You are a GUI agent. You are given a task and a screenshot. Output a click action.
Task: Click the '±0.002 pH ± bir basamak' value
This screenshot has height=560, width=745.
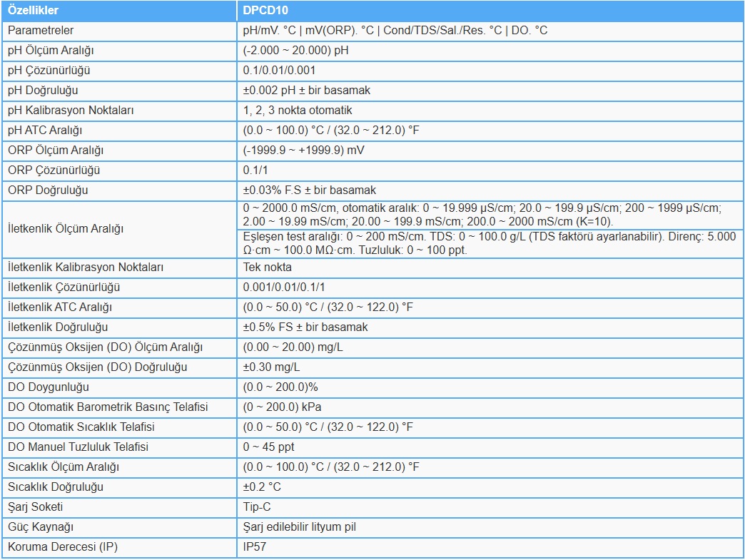click(306, 91)
